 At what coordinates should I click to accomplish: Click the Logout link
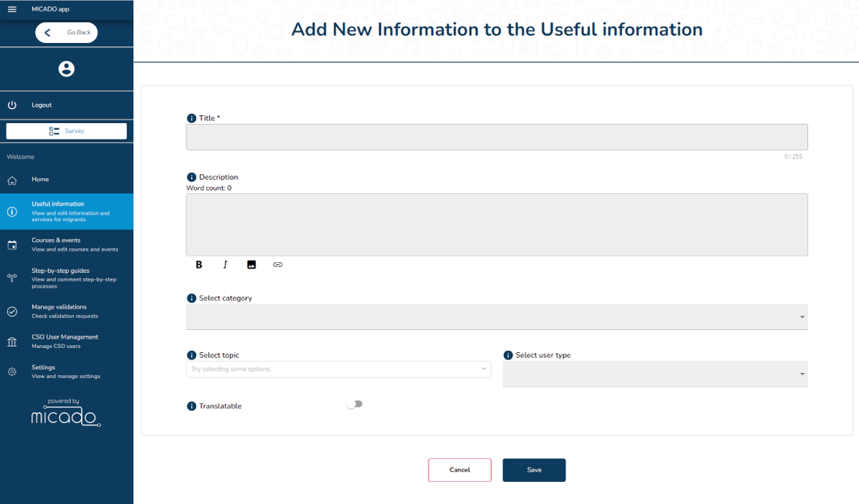point(42,105)
